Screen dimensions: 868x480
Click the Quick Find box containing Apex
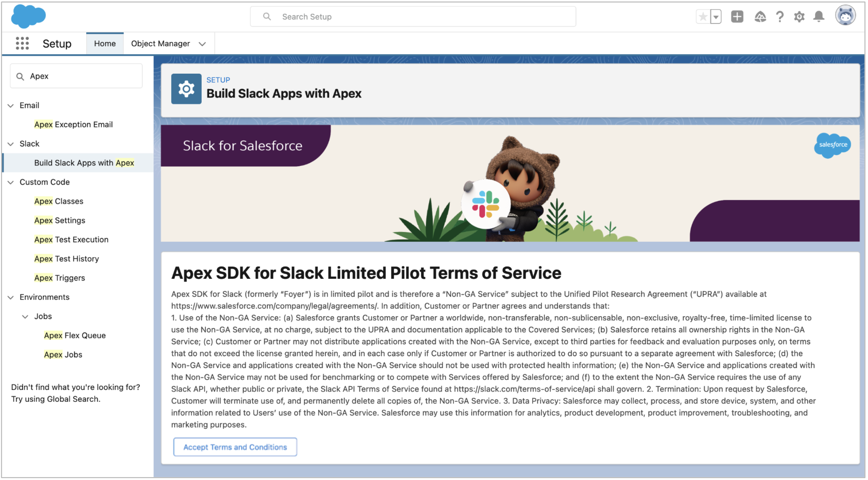pyautogui.click(x=76, y=76)
